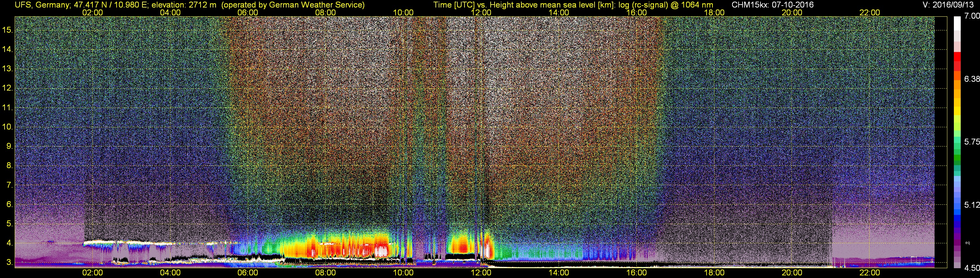Click "22:00" on the top time axis
The height and width of the screenshot is (278, 980).
(x=870, y=12)
